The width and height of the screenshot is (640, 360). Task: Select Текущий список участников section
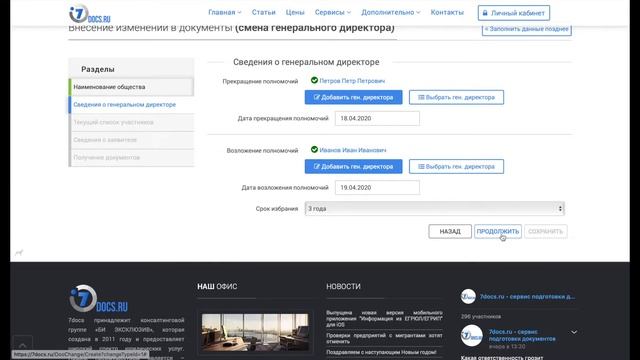pyautogui.click(x=131, y=122)
